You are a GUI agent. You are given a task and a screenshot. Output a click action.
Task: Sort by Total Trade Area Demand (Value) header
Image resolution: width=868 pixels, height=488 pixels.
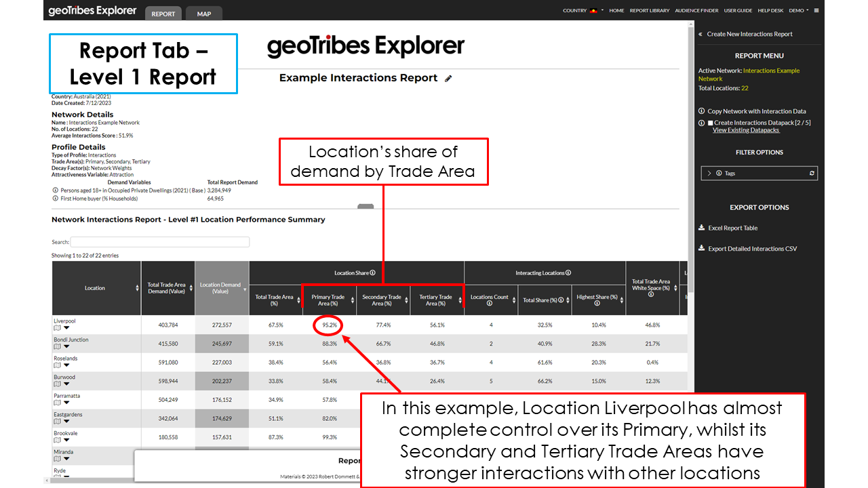[x=168, y=288]
